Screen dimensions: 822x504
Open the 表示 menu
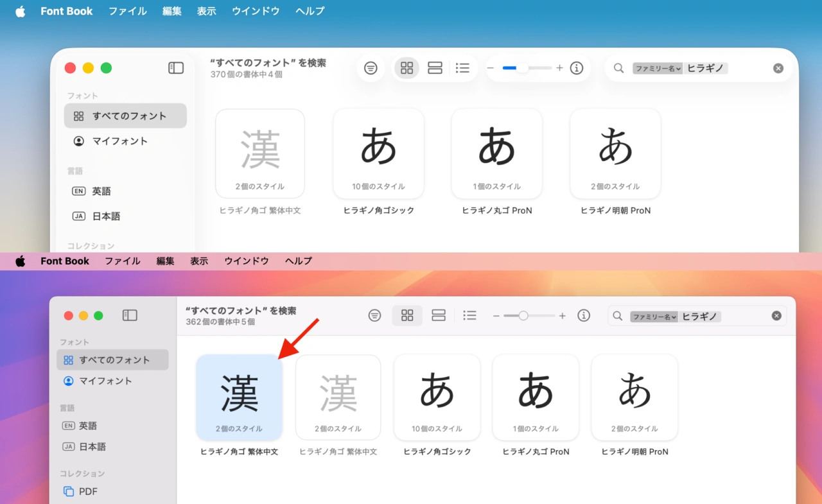pos(206,11)
